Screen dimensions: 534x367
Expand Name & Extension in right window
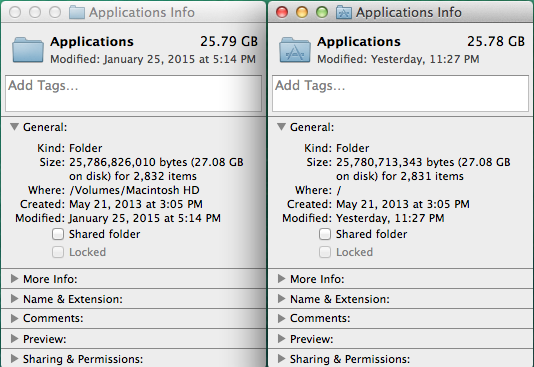(281, 299)
